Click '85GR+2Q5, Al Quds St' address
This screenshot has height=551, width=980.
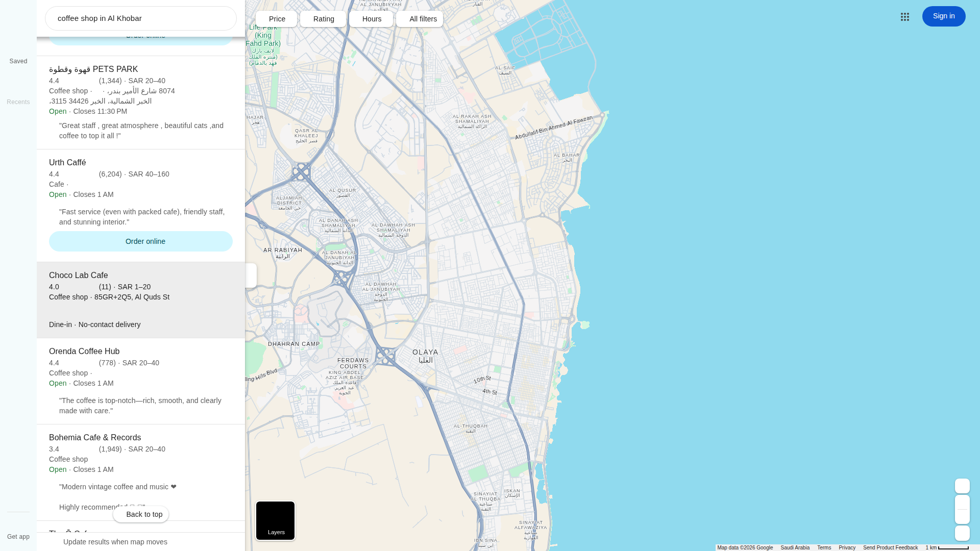(132, 297)
